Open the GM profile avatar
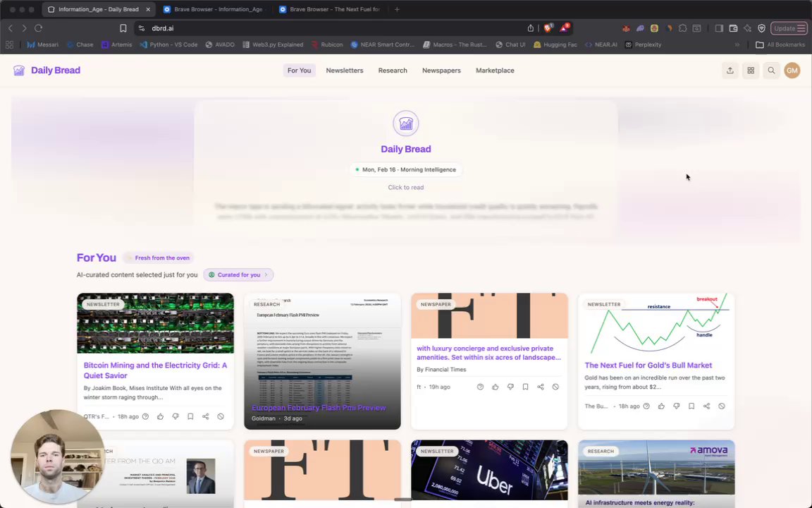 pos(792,71)
